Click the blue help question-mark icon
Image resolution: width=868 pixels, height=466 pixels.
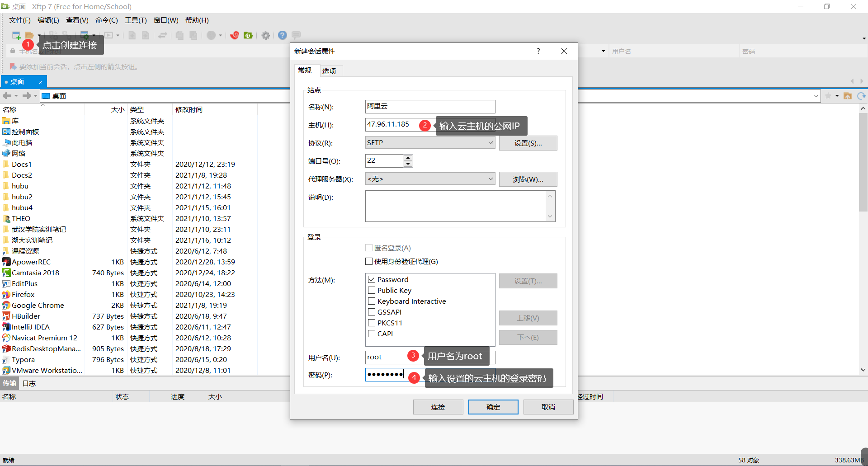point(283,35)
